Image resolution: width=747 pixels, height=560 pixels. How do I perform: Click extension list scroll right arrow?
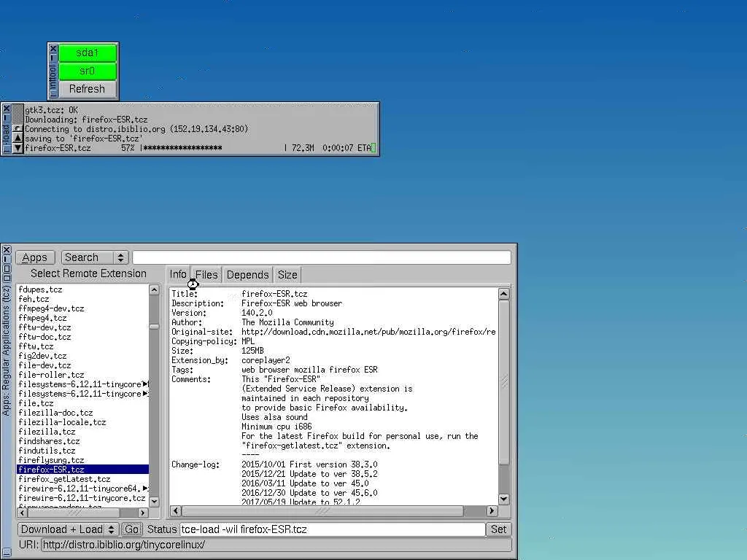point(143,513)
